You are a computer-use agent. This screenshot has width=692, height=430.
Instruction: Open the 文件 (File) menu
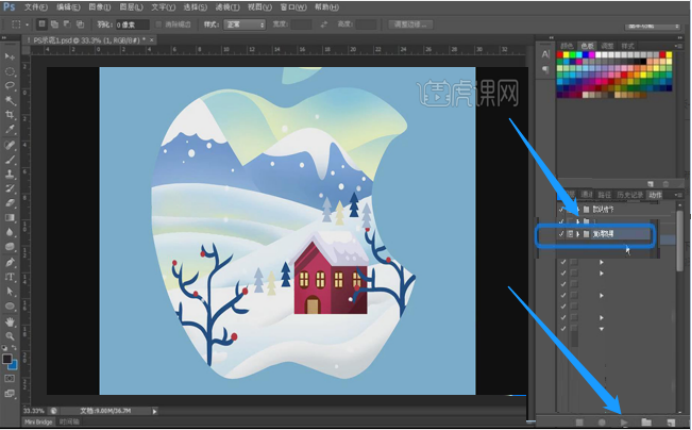click(x=35, y=6)
